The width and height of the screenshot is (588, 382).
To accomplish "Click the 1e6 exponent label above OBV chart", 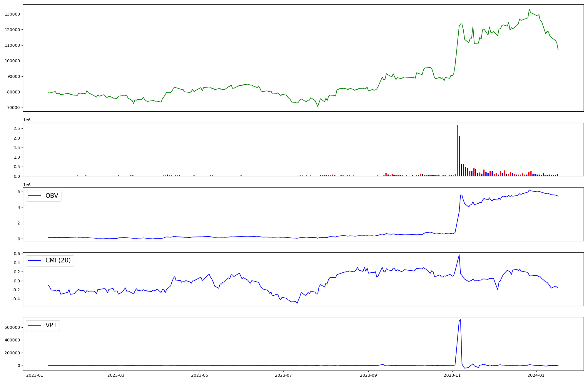I will point(27,185).
